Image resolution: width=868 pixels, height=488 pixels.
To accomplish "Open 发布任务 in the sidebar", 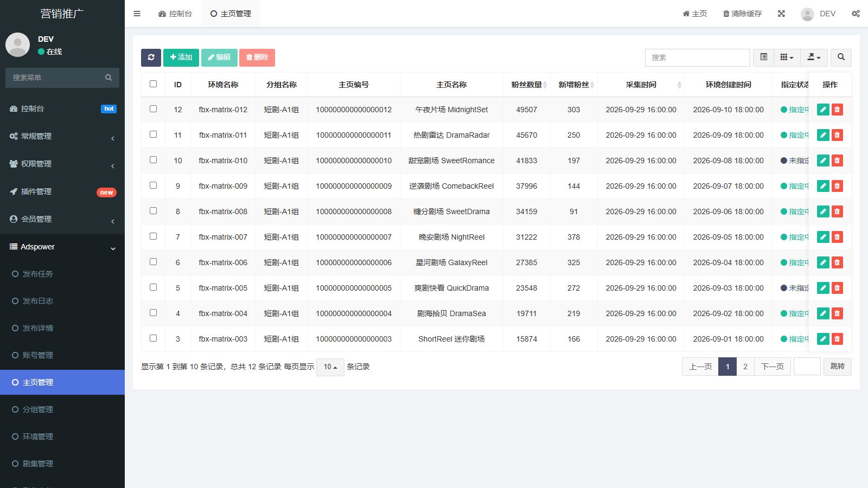I will 62,274.
